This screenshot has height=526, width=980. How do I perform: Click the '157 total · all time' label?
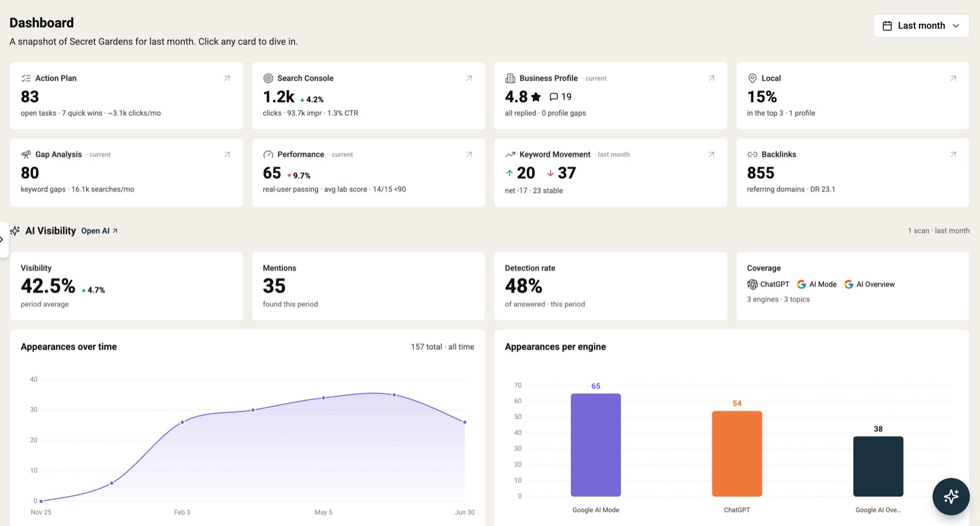(x=442, y=347)
